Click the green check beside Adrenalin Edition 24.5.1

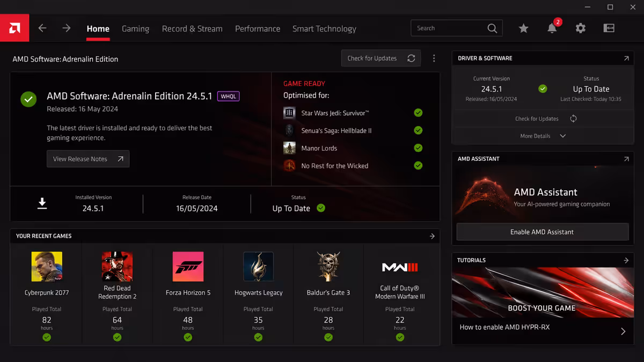pos(28,99)
